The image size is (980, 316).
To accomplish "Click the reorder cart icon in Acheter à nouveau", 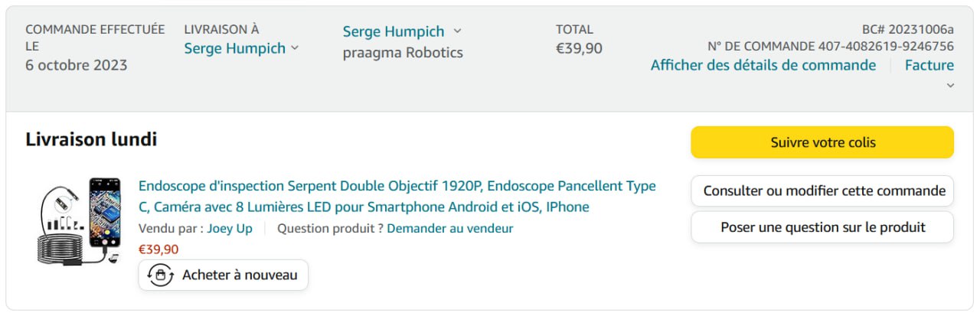I will point(160,275).
